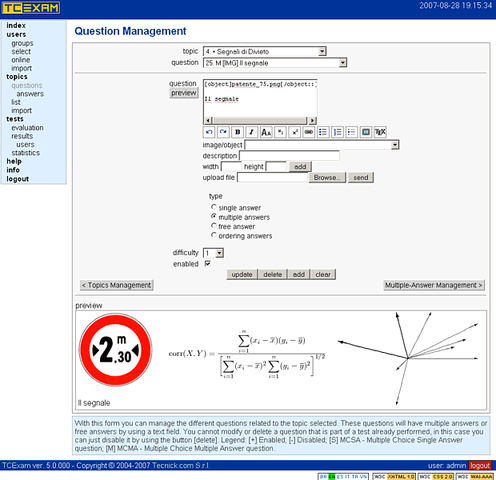Screen dimensions: 496x480
Task: Apply italic formatting with the I icon
Action: coord(252,132)
